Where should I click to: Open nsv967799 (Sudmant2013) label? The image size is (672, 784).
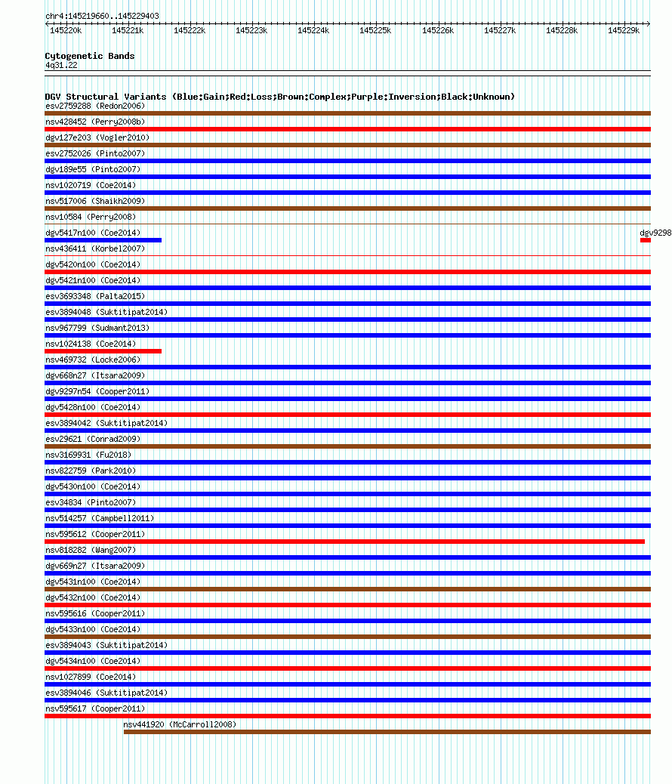pyautogui.click(x=97, y=328)
